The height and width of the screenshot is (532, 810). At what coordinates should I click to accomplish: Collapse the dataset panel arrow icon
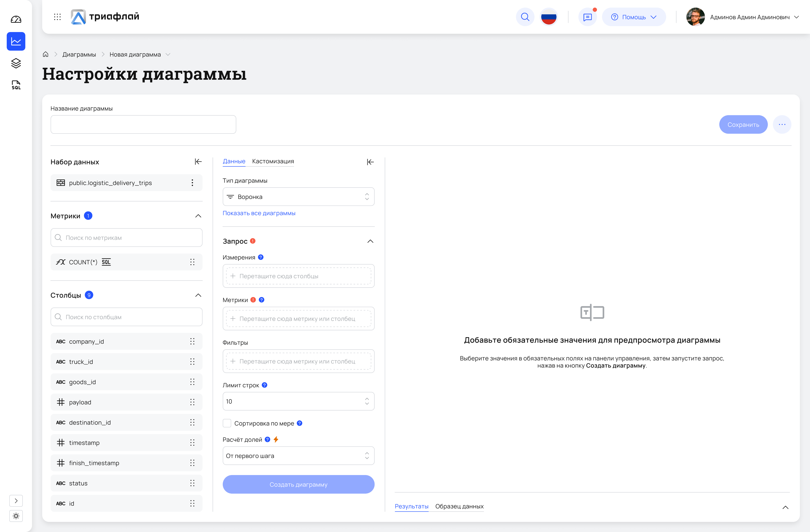(198, 162)
